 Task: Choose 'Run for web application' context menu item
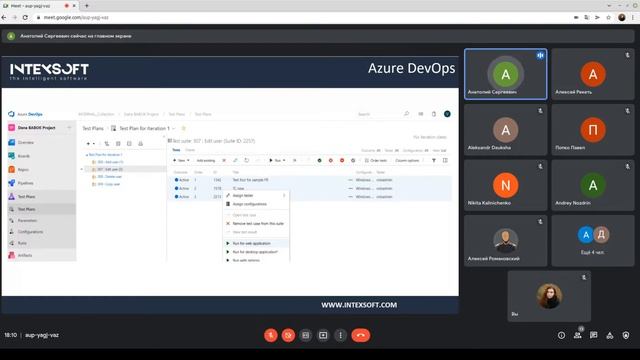256,243
